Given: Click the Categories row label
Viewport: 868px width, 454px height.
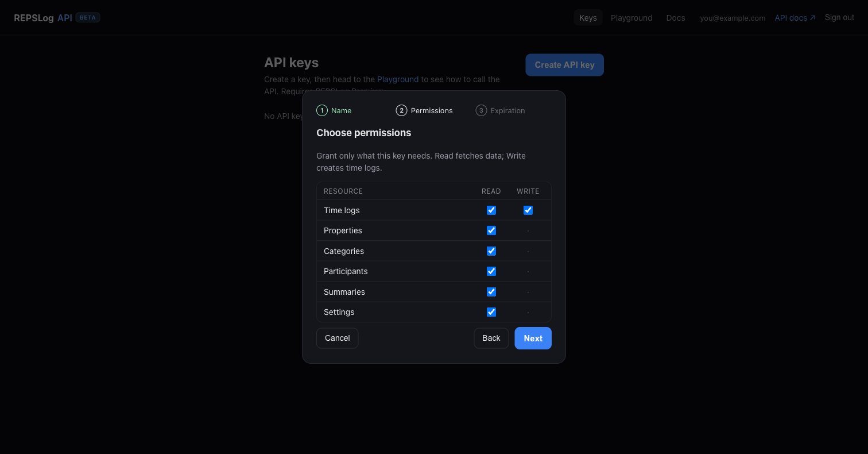Looking at the screenshot, I should click(x=344, y=251).
